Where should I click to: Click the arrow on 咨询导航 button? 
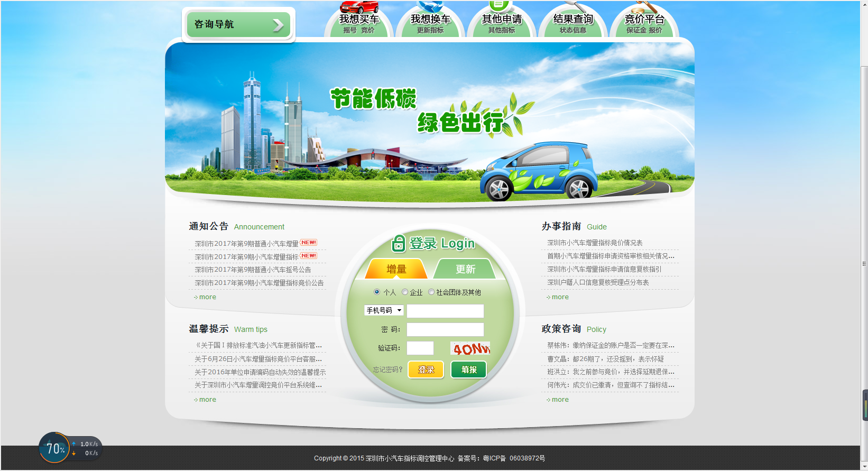(278, 25)
